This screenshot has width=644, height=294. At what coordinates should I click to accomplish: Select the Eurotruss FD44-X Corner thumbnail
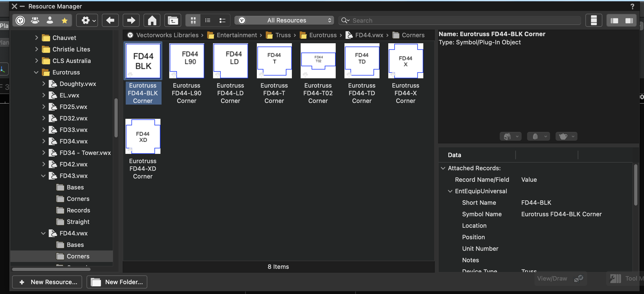click(406, 61)
